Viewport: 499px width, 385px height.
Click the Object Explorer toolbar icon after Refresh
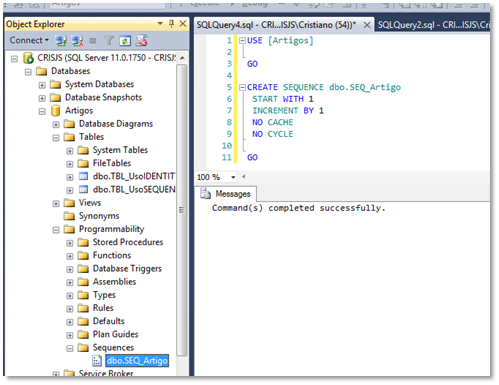tap(141, 41)
